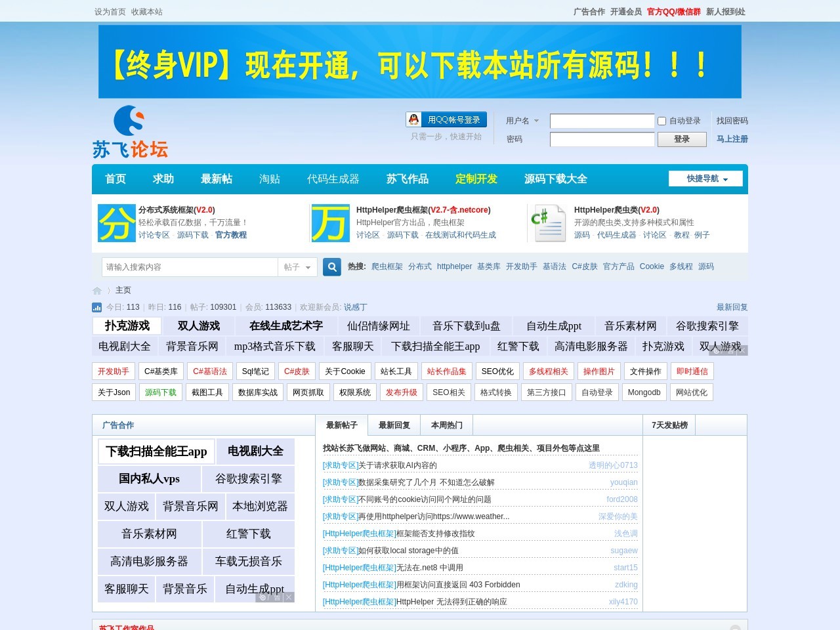Viewport: 840px width, 630px height.
Task: Run the search with the magnifier button
Action: coord(332,267)
